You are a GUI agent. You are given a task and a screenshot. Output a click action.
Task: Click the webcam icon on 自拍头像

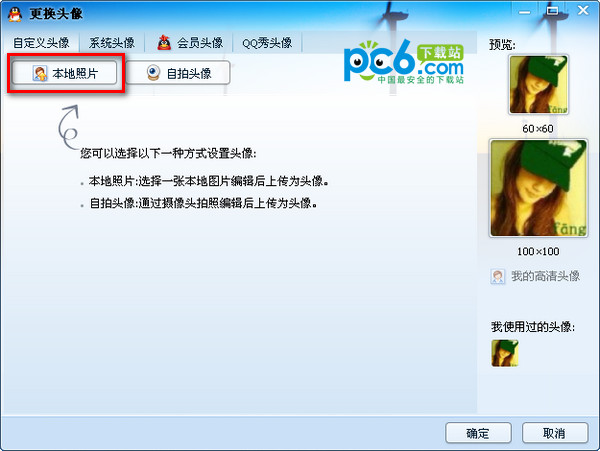(153, 73)
